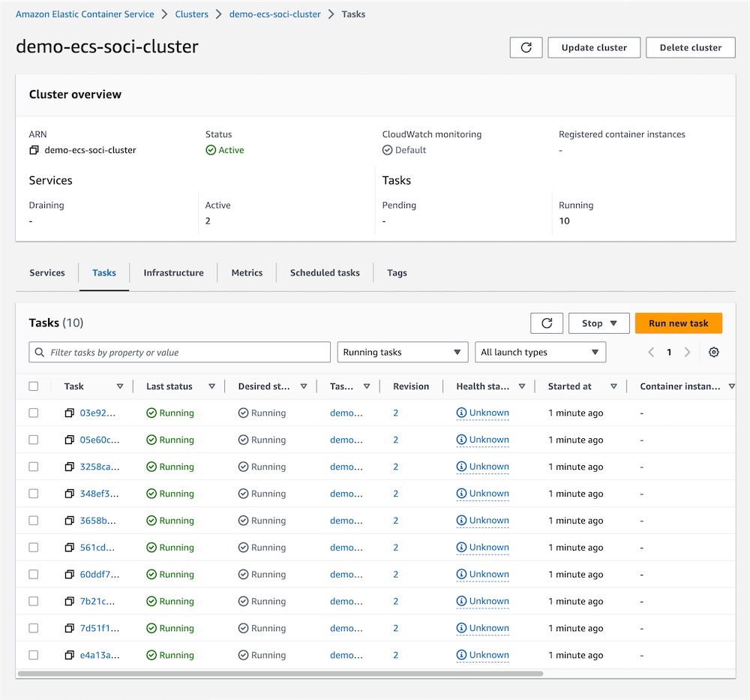Check the box for task 561cd

coord(34,547)
